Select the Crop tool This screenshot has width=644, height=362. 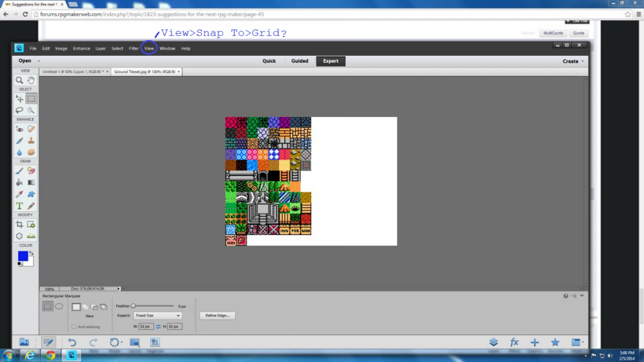click(19, 224)
